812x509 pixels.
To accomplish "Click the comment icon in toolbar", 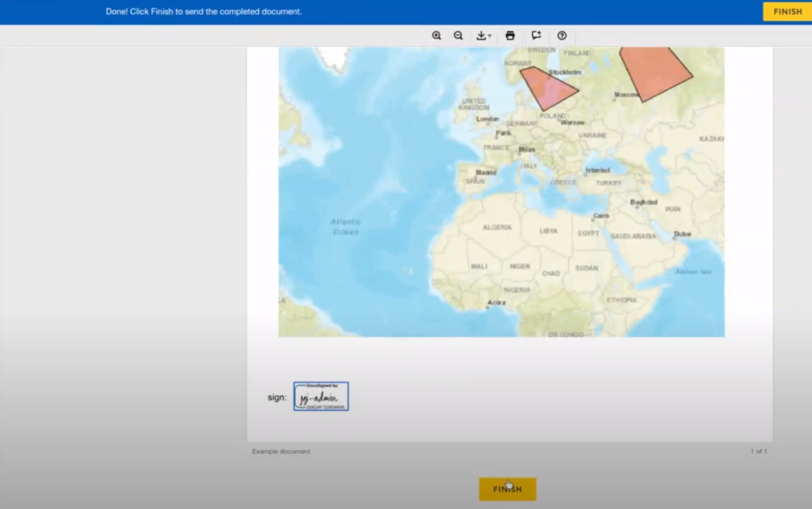I will [536, 35].
